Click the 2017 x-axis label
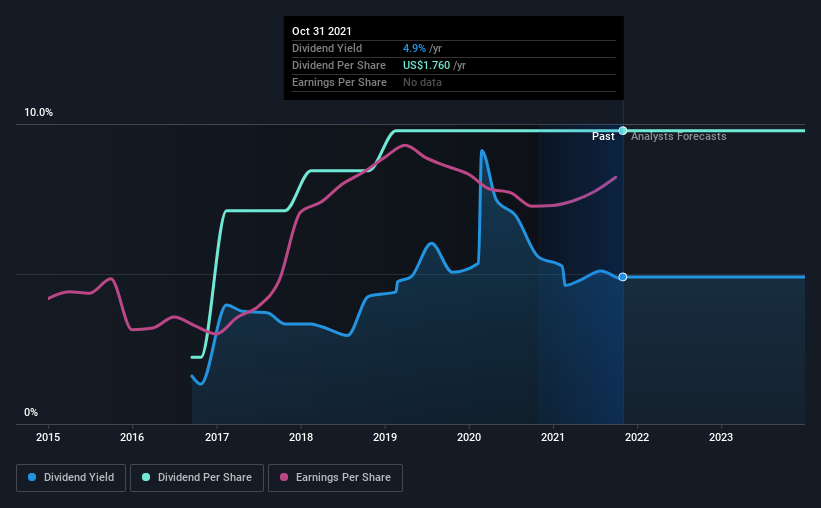Viewport: 821px width, 508px height. tap(217, 437)
